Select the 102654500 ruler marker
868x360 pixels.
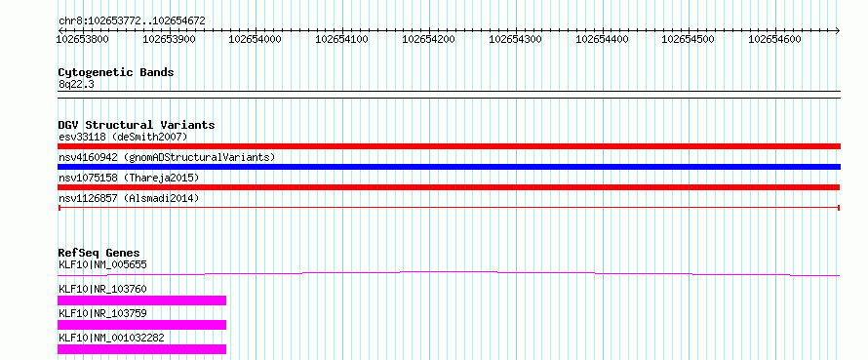pos(689,39)
